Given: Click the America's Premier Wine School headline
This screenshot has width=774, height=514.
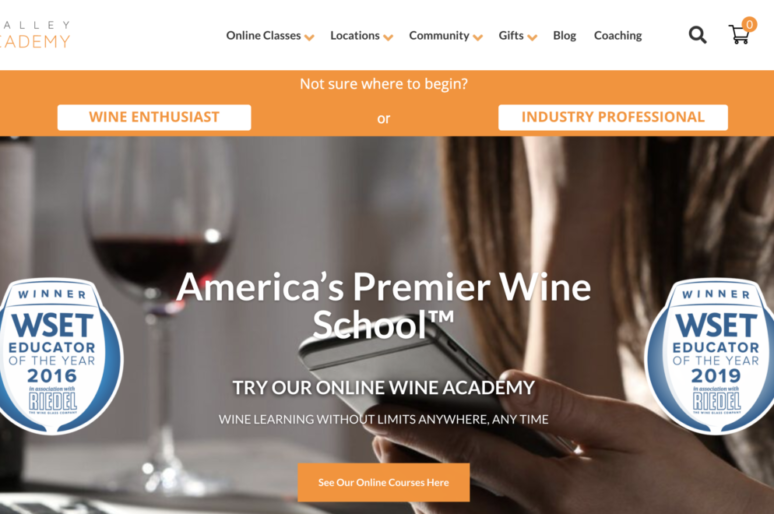Looking at the screenshot, I should (384, 306).
